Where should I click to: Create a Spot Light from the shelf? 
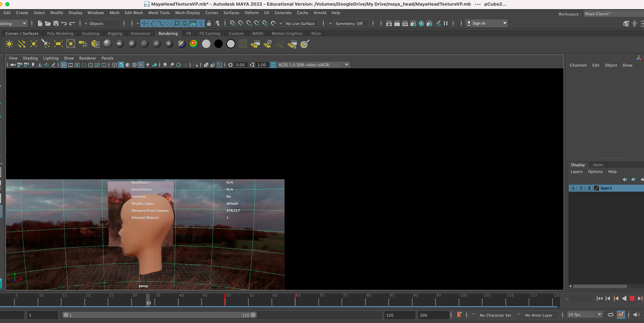45,44
